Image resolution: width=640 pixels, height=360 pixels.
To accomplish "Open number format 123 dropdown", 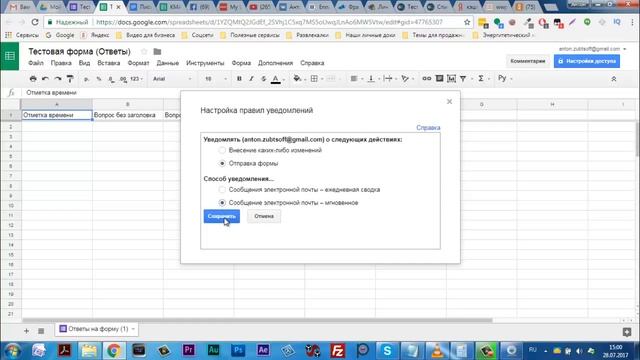I will [x=136, y=79].
